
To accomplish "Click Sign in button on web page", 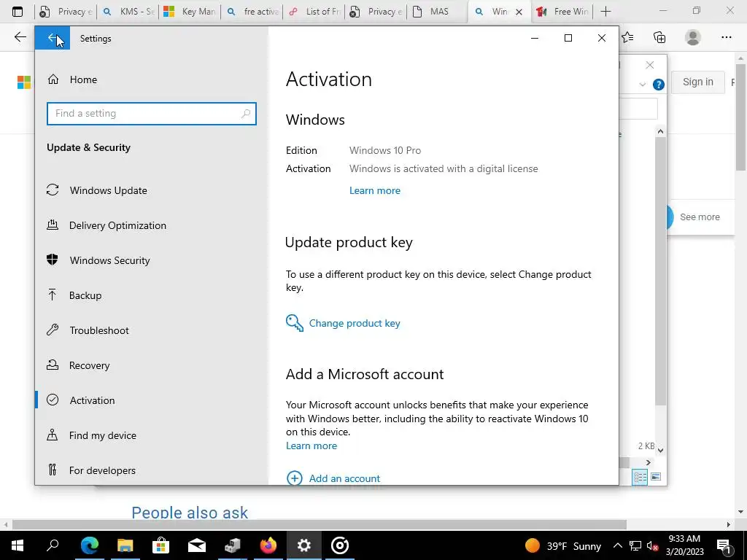I will (x=698, y=82).
